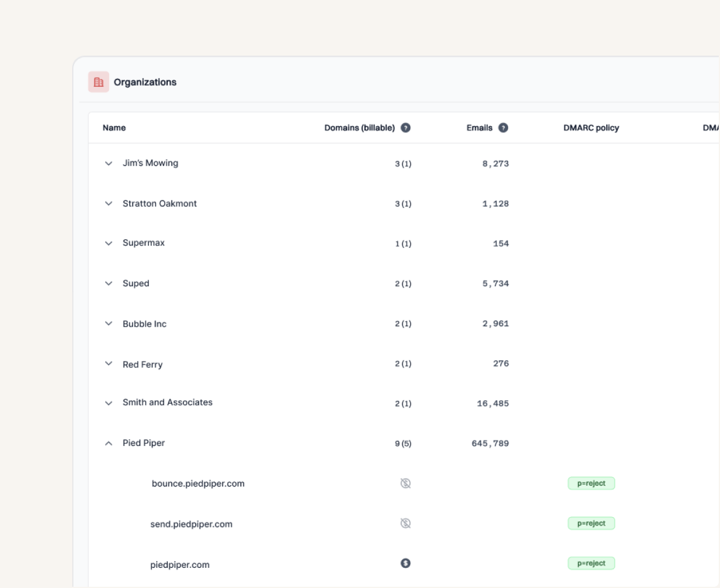Expand the Suped organization chevron
Screen dimensions: 720x588
109,284
